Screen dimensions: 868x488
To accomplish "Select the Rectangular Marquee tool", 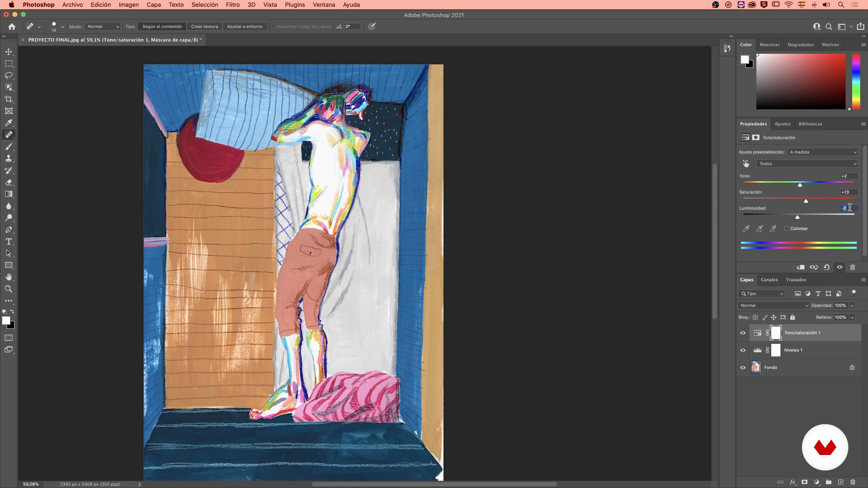I will tap(9, 64).
